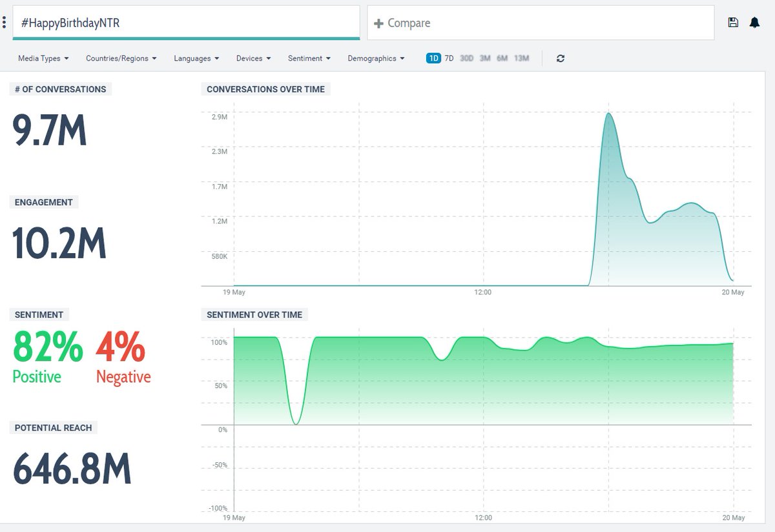The height and width of the screenshot is (532, 775).
Task: Select the 3M time range
Action: 484,58
